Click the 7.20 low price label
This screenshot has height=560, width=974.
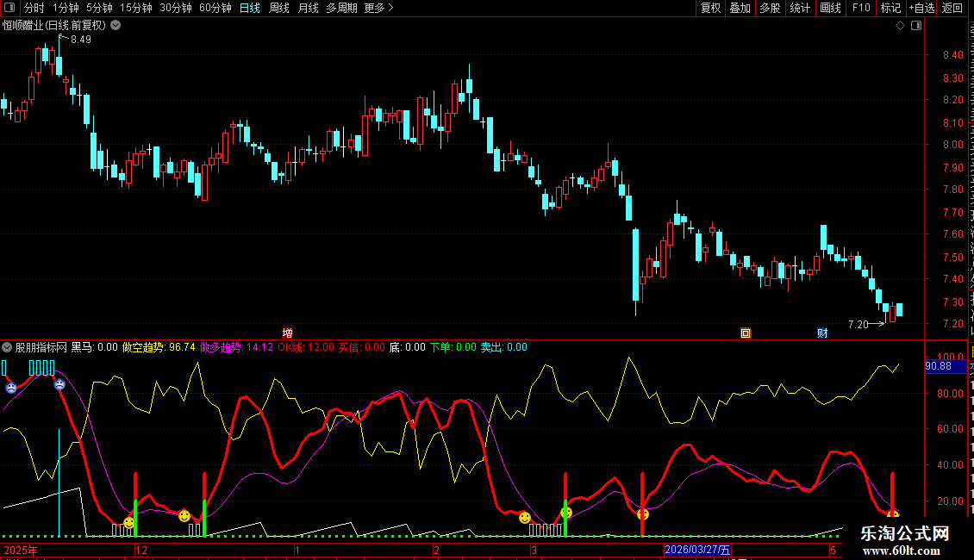[858, 325]
